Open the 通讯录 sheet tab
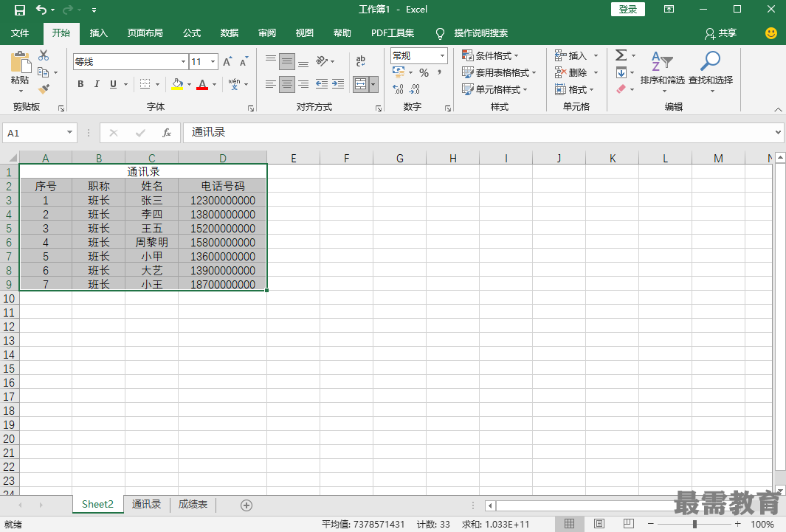 146,505
